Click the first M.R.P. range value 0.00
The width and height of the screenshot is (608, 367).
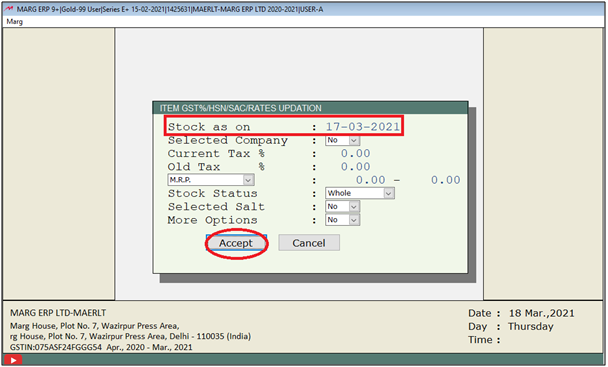pos(371,180)
